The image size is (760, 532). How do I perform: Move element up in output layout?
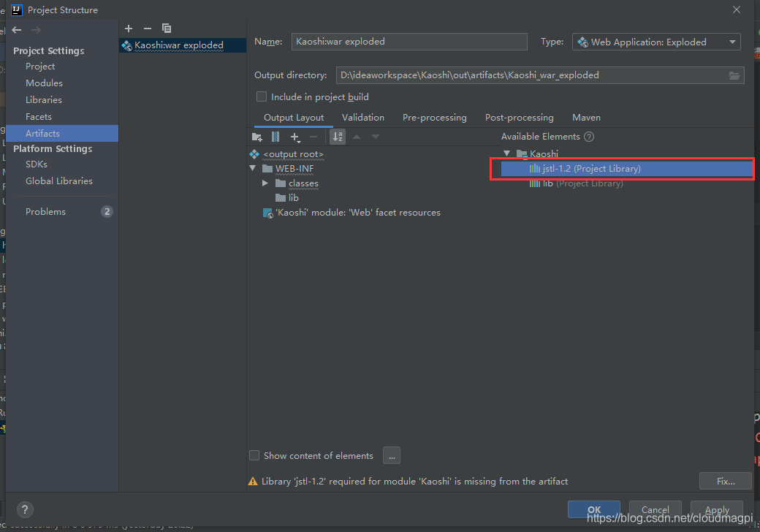point(357,137)
